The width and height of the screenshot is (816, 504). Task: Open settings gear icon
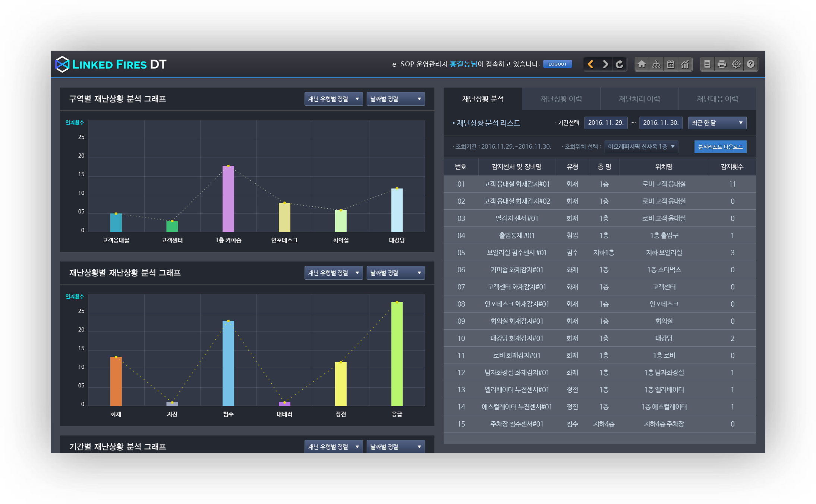click(736, 64)
